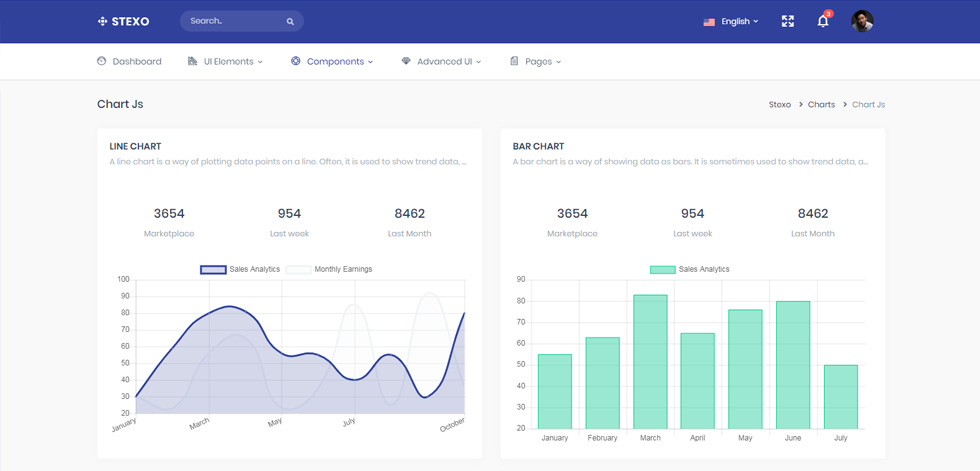This screenshot has height=471, width=980.
Task: Toggle Sales Analytics in line chart legend
Action: tap(240, 269)
